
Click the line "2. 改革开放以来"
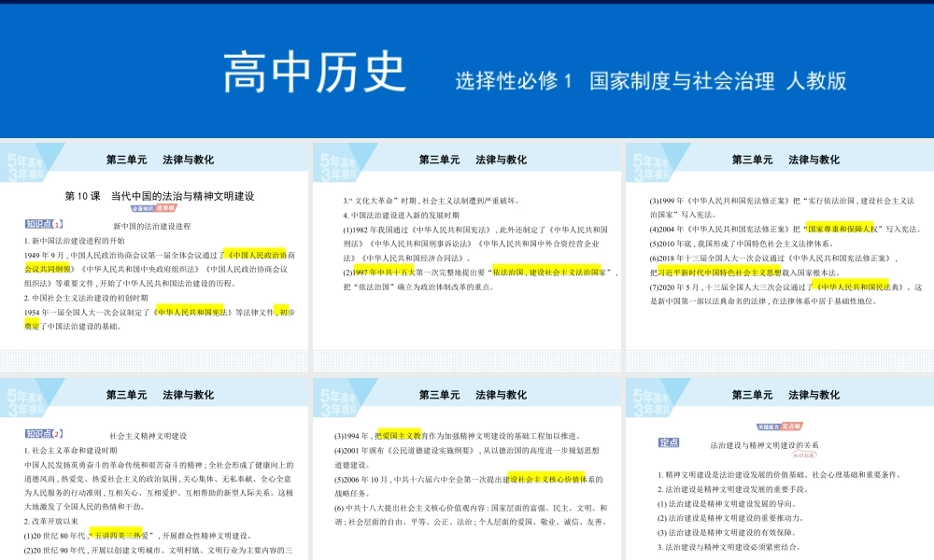tap(51, 522)
